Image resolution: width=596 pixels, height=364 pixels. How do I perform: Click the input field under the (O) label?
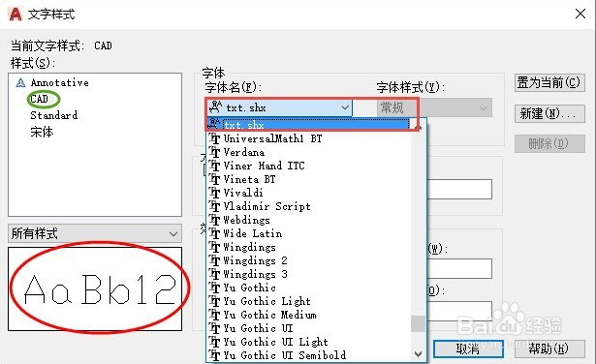coord(459,311)
